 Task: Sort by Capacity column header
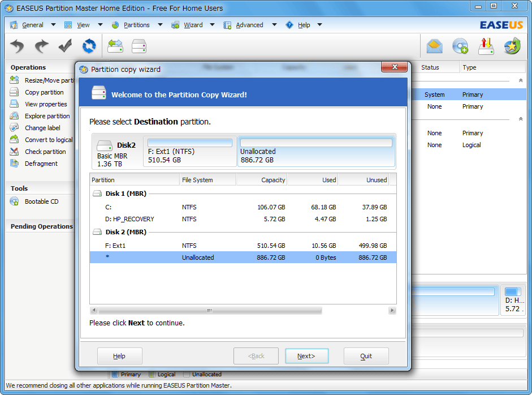point(262,179)
